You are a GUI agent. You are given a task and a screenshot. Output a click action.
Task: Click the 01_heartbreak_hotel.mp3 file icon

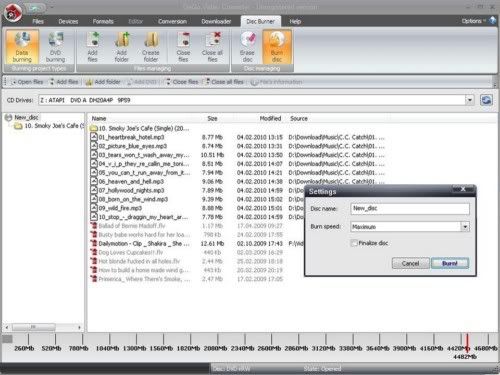coord(94,137)
